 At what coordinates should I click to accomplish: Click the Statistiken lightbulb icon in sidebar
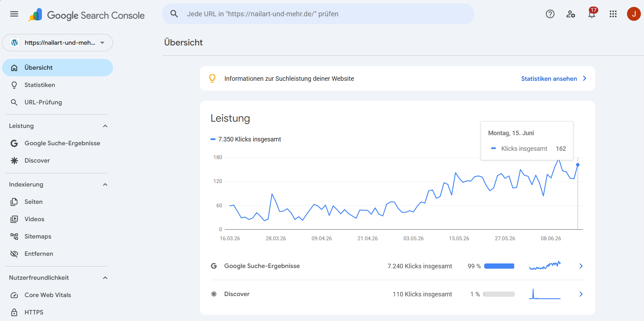point(14,85)
